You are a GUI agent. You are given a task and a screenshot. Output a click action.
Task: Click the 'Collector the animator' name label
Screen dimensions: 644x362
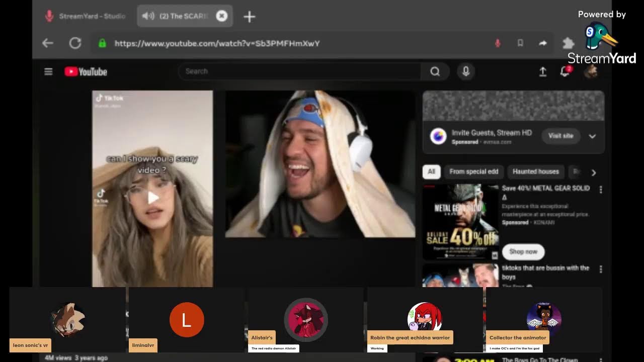pyautogui.click(x=518, y=338)
